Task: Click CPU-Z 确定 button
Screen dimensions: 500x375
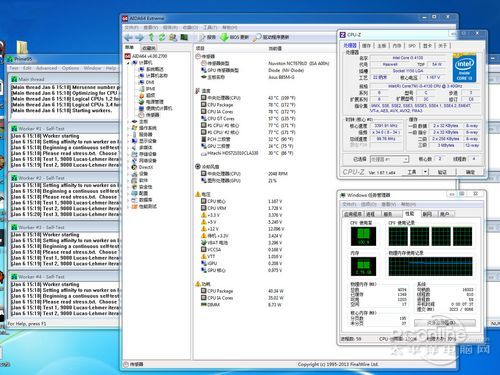Action: [470, 172]
